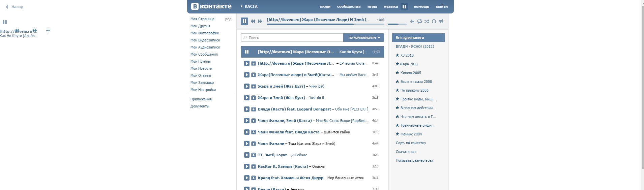
Task: Play the ЕРческая Сила track
Action: tap(247, 63)
